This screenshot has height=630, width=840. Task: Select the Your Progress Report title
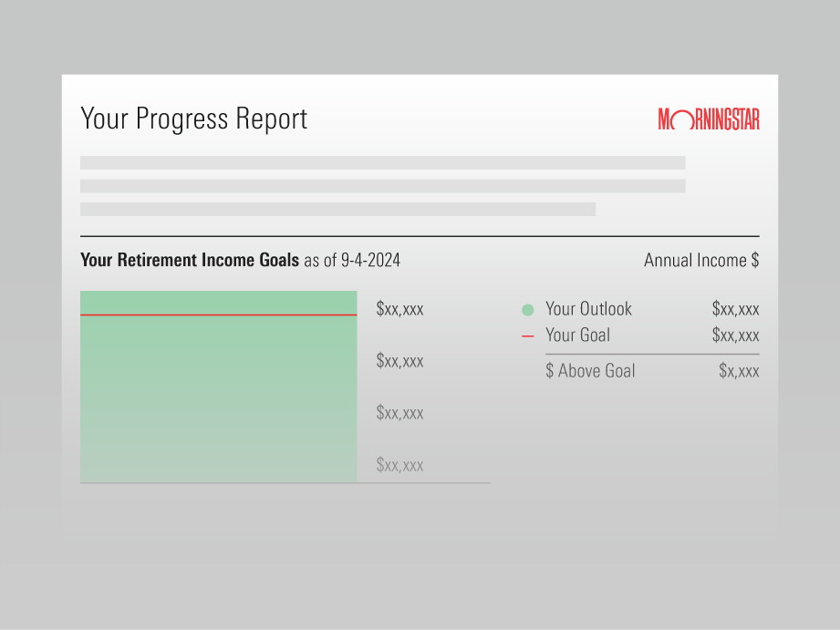[193, 119]
